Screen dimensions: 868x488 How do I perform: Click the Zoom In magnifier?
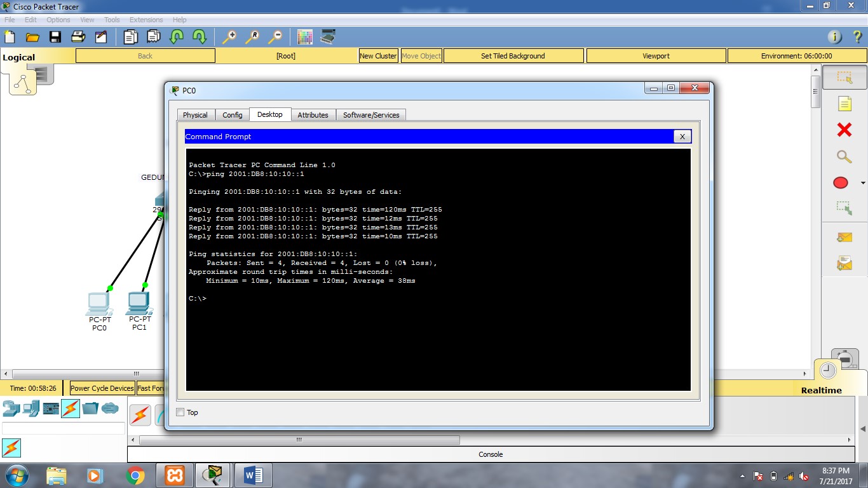pos(229,37)
